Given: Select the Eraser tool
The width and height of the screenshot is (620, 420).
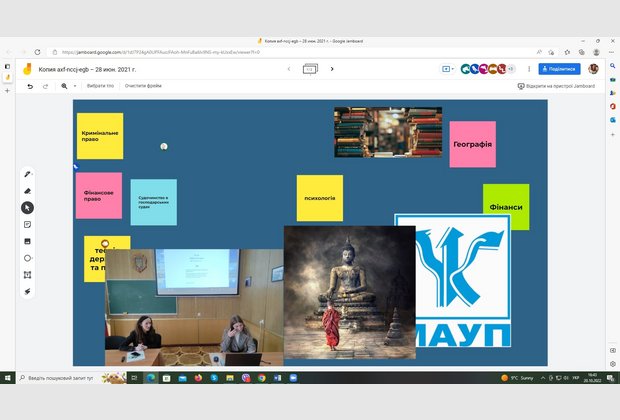Looking at the screenshot, I should pyautogui.click(x=28, y=190).
